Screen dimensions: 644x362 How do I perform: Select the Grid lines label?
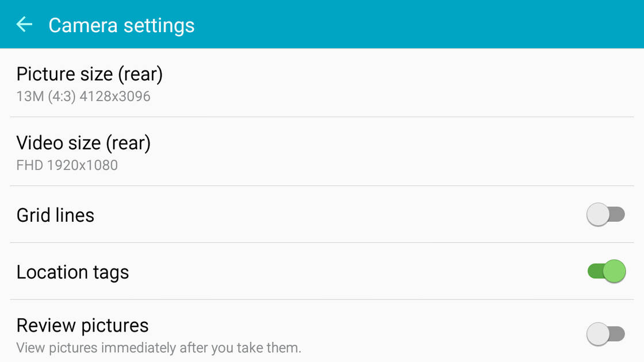55,215
